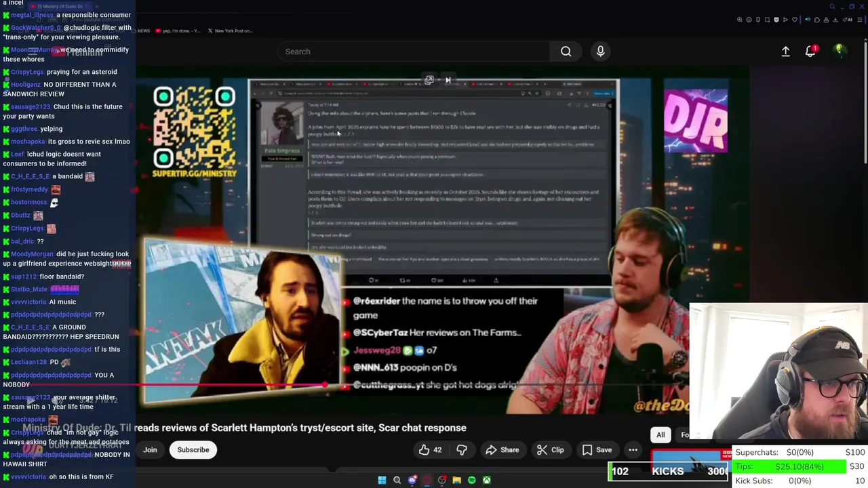Click the tab audio speaker icon

[x=808, y=20]
